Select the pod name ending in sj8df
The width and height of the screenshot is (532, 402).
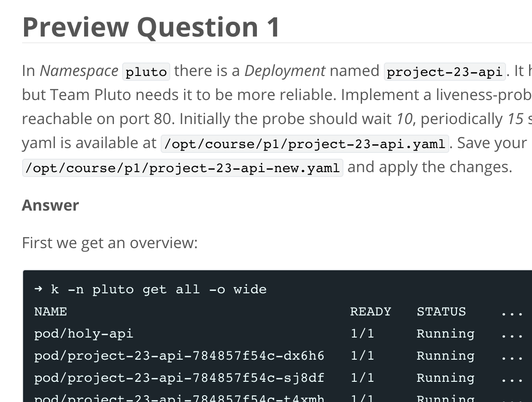[x=179, y=378]
